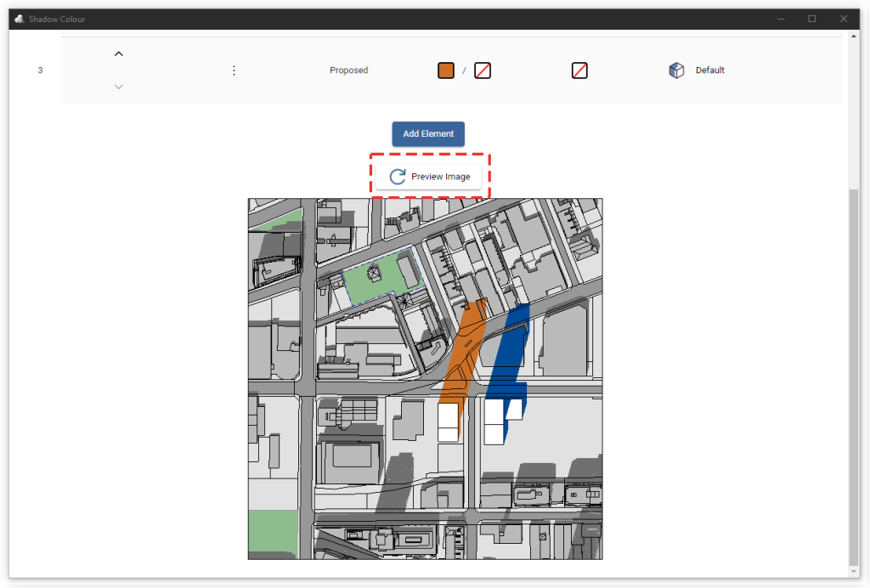Click the map preview image
This screenshot has width=870, height=588.
tap(425, 378)
